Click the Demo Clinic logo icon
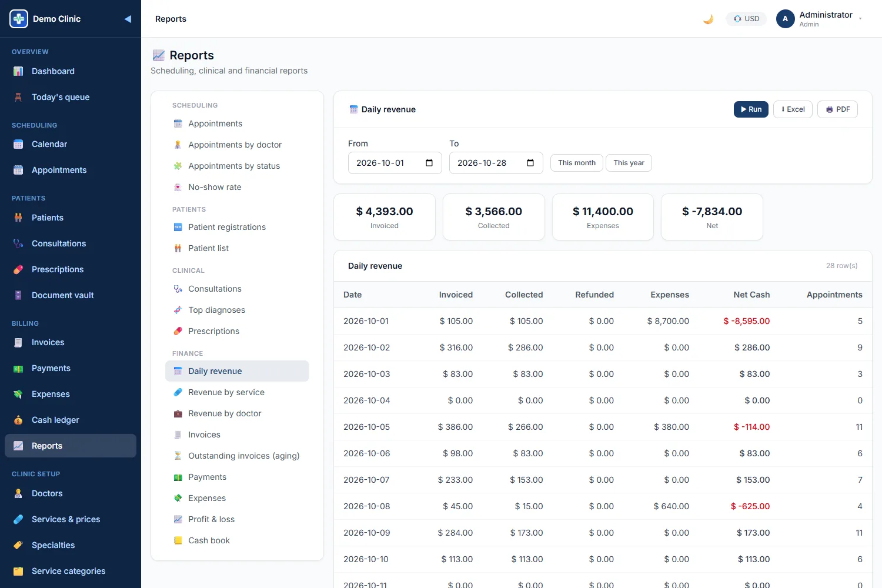This screenshot has width=882, height=588. [19, 19]
